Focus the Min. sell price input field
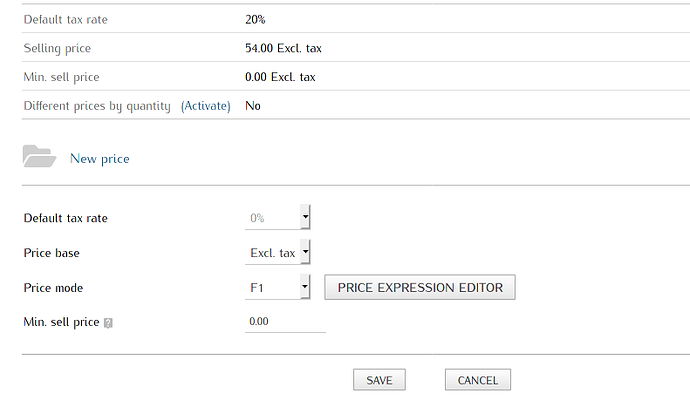The image size is (690, 407). pyautogui.click(x=285, y=322)
